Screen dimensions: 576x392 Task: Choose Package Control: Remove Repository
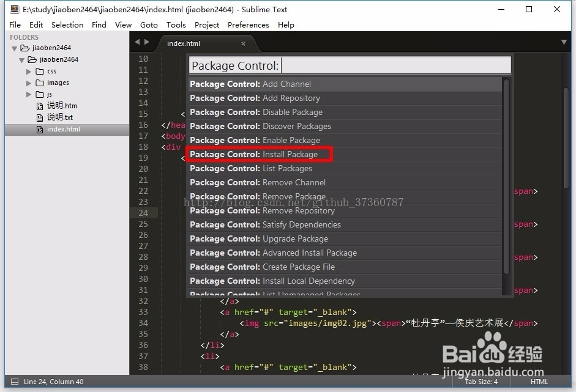pyautogui.click(x=345, y=211)
